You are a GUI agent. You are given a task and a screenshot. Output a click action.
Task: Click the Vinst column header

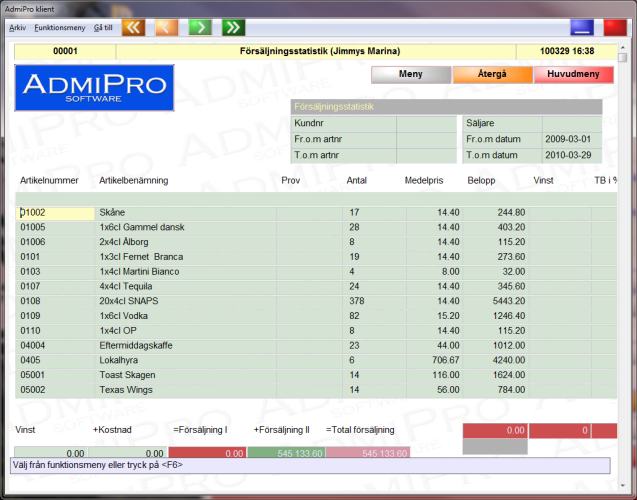coord(543,181)
